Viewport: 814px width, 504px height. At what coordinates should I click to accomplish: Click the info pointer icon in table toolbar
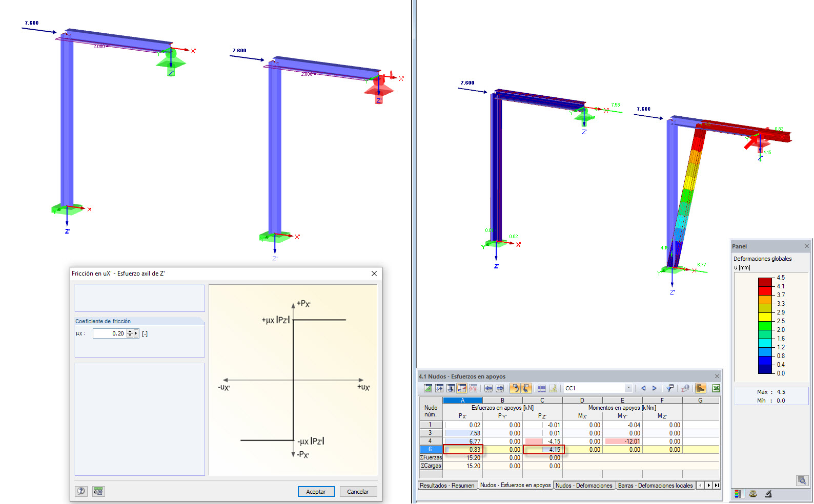tap(685, 388)
